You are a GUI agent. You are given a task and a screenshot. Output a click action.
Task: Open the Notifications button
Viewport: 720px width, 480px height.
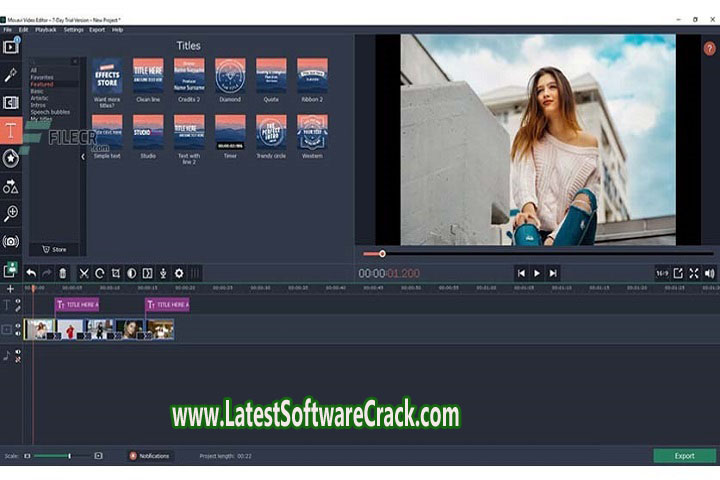click(x=150, y=456)
